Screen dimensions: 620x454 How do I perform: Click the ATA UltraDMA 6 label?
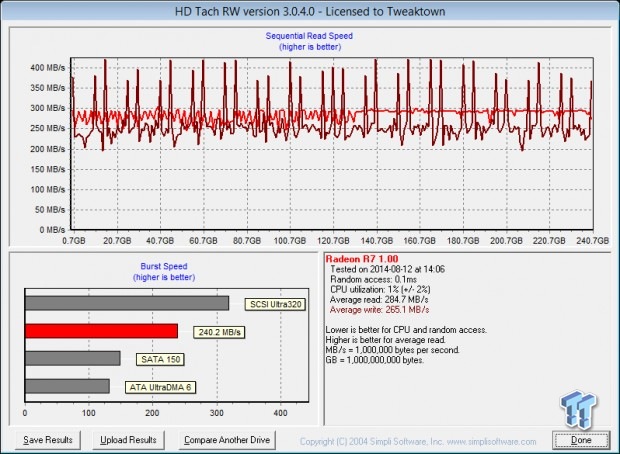(160, 387)
